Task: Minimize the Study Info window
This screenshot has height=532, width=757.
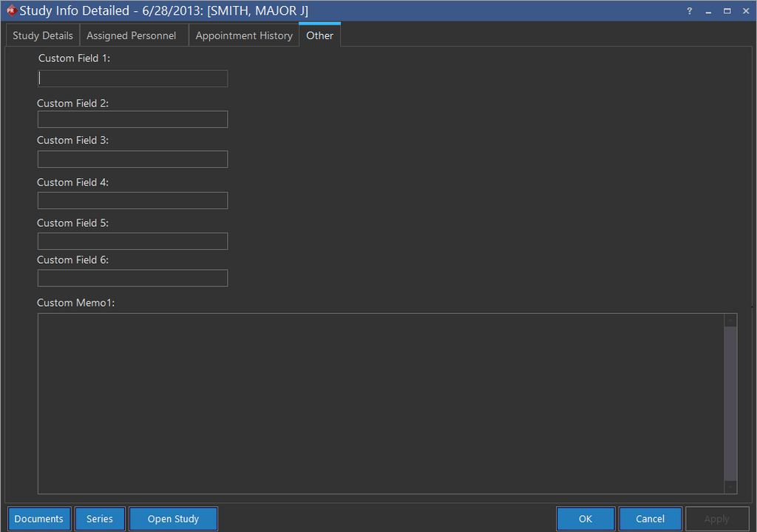Action: click(x=708, y=11)
